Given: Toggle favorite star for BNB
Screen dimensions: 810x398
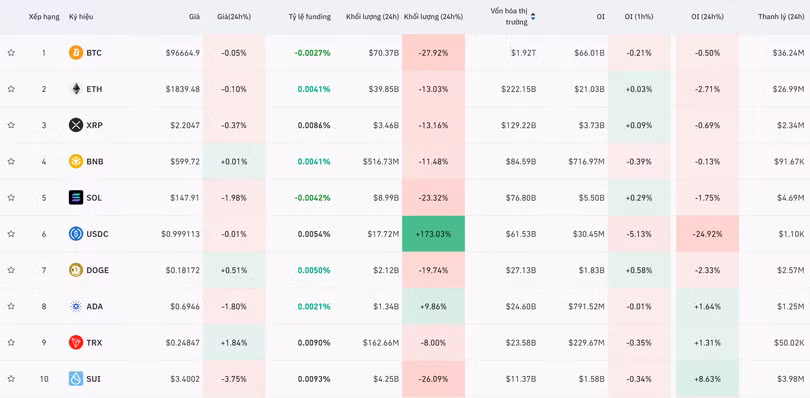Looking at the screenshot, I should click(11, 161).
